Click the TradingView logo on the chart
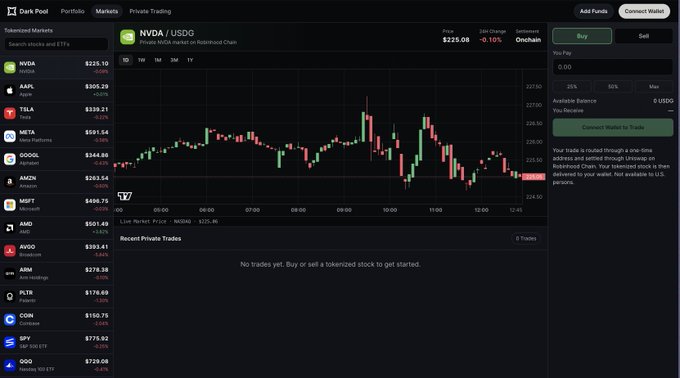 click(124, 196)
